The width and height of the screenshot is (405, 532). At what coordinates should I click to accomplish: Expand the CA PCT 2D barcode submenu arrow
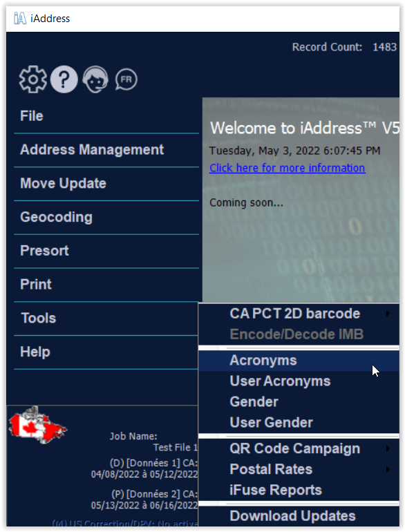tap(388, 314)
